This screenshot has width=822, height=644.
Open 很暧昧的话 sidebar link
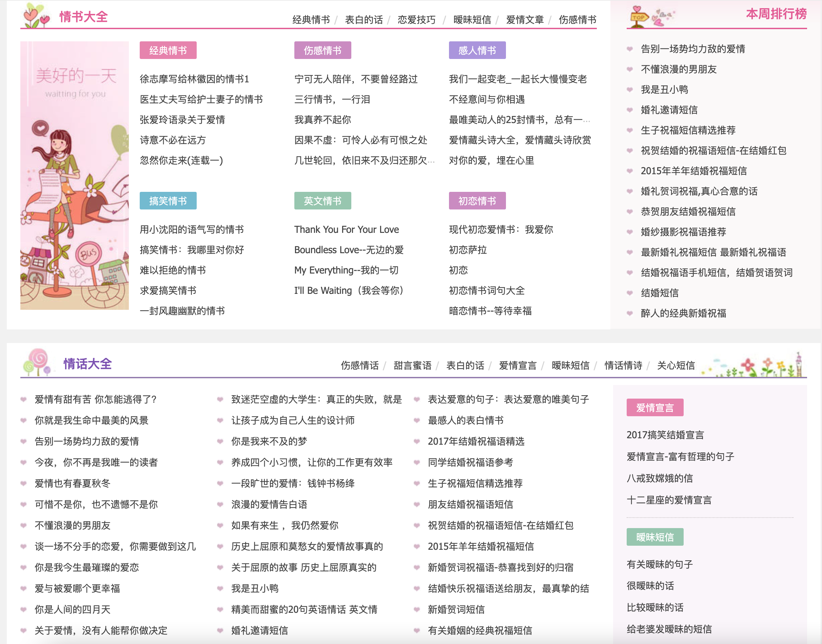pos(650,586)
